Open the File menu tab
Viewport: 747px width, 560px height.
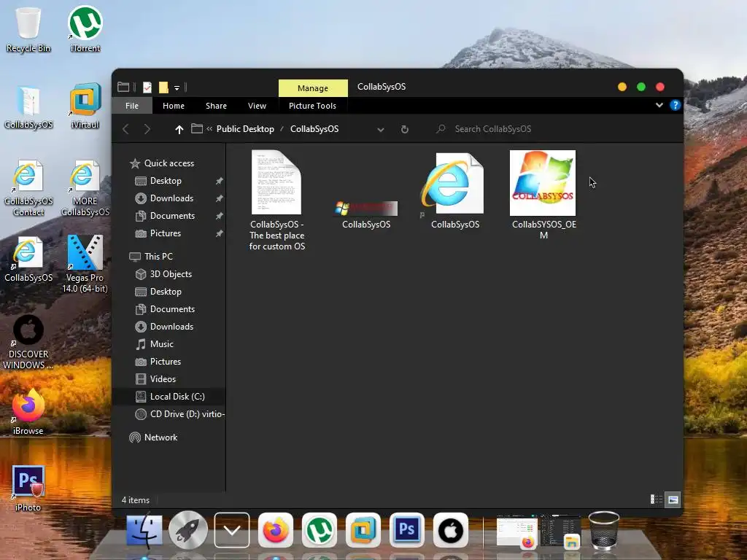coord(132,106)
